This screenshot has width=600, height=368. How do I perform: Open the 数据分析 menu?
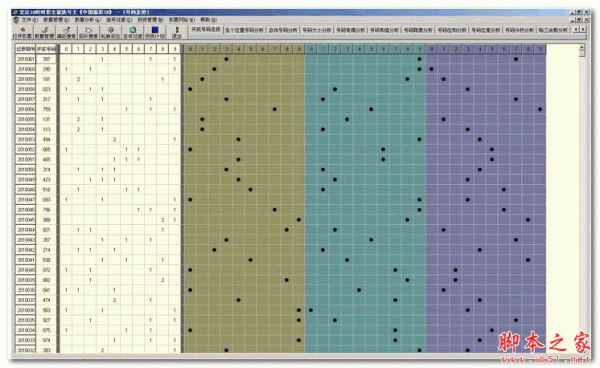pyautogui.click(x=87, y=20)
